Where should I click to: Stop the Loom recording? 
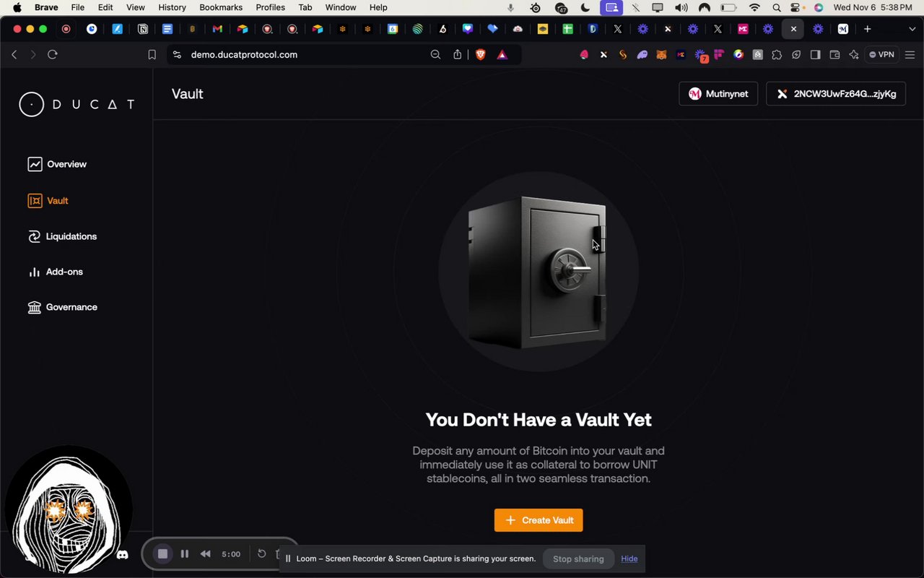point(163,554)
